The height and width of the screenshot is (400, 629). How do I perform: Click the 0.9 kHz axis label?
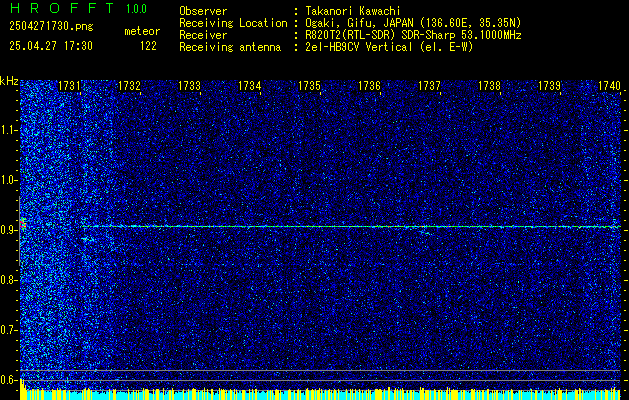tap(8, 230)
